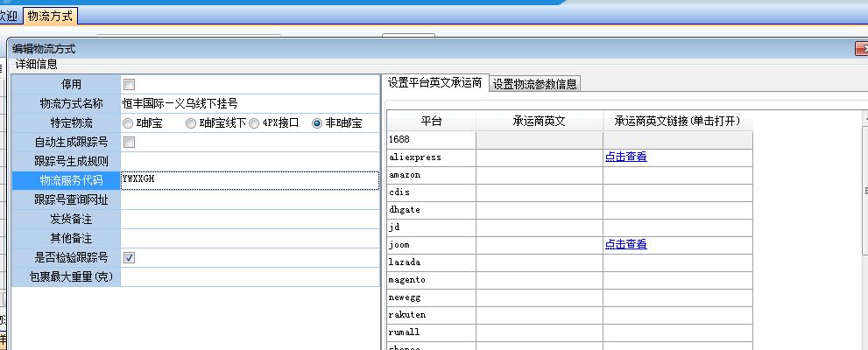Open the 设置物流参数信息 tab
The width and height of the screenshot is (868, 350).
535,84
